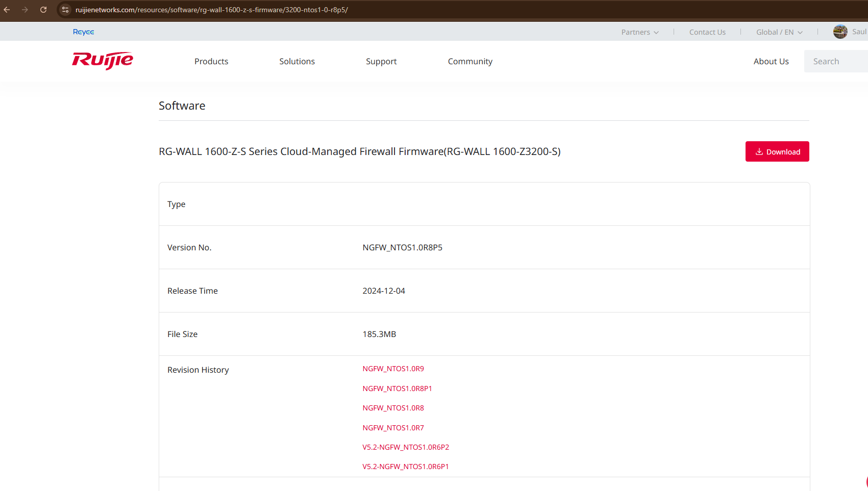Click the RG-WALL 1600-Z-S firmware title

pyautogui.click(x=360, y=151)
